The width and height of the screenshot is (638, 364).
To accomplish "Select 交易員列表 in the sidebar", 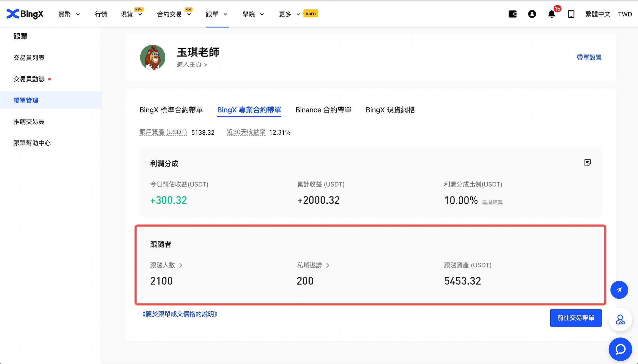I will [29, 58].
